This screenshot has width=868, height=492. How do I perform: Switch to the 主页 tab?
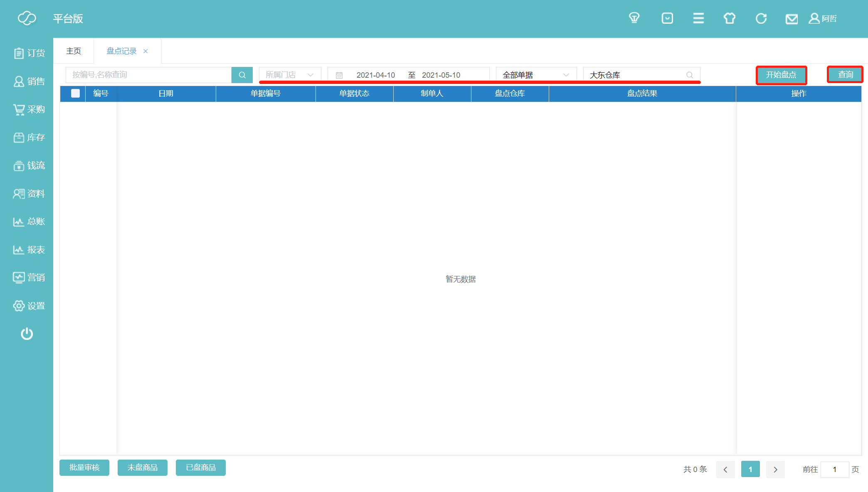coord(74,51)
